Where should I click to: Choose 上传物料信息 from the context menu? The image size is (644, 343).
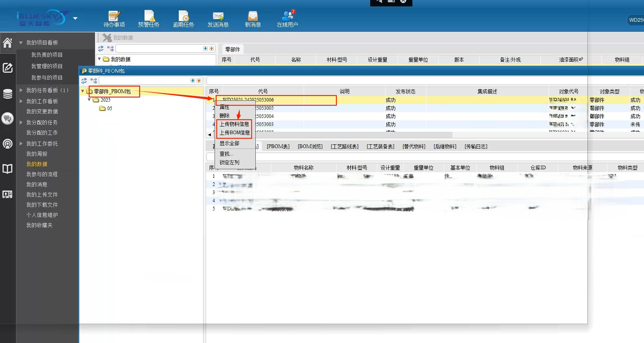coord(234,124)
